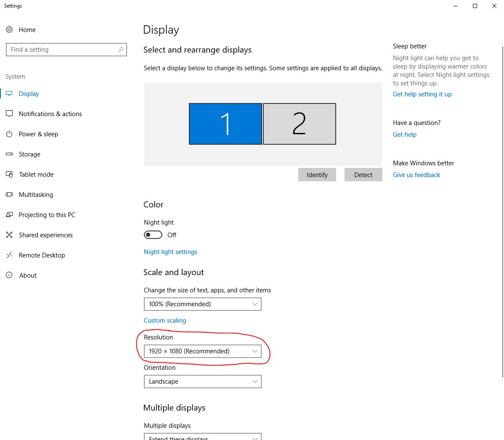The height and width of the screenshot is (440, 504).
Task: Switch to Multitasking settings
Action: [36, 194]
